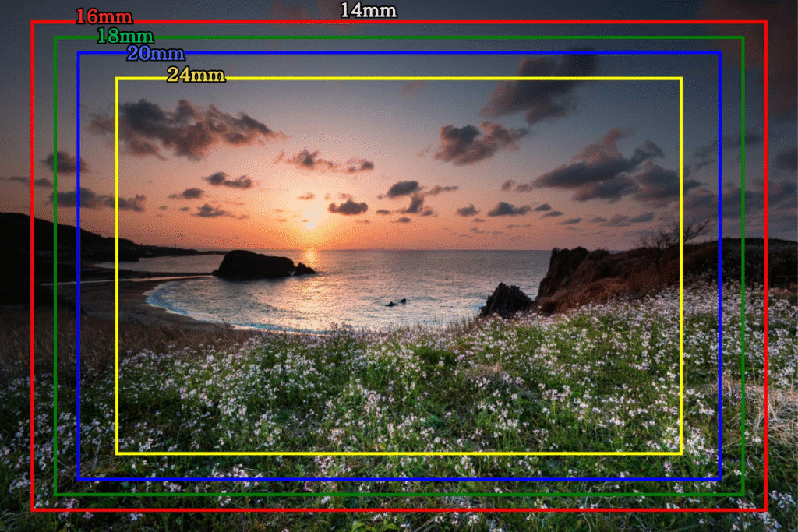Click the yellow 24mm label
Viewport: 798px width, 532px height.
click(x=196, y=75)
